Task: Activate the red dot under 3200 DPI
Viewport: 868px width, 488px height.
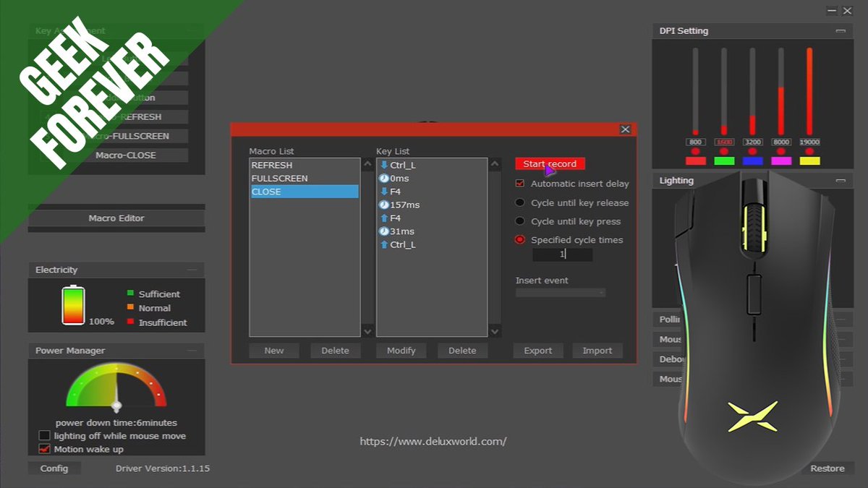Action: pyautogui.click(x=753, y=151)
